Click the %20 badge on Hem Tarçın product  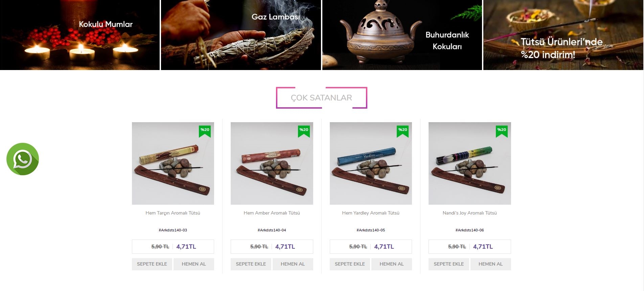pos(205,131)
